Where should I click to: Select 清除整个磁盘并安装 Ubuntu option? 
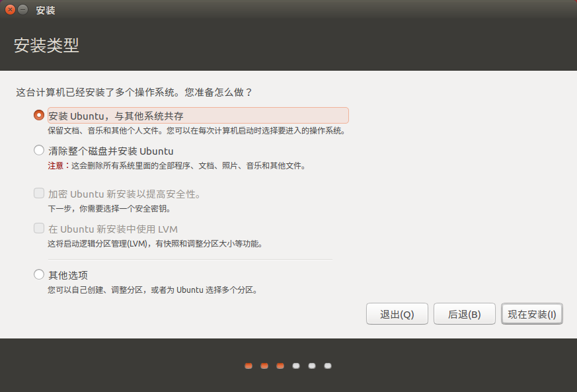pos(38,150)
